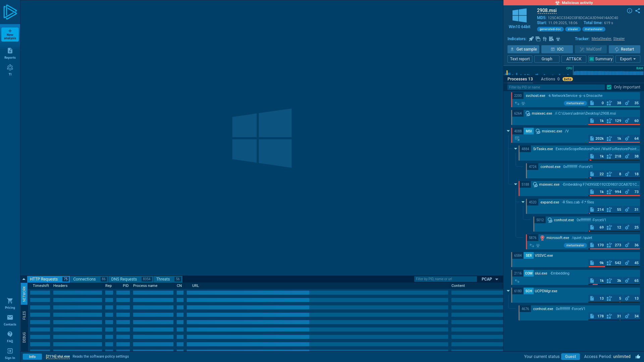Switch to the HTTP Requests tab
Image resolution: width=644 pixels, height=362 pixels.
coord(48,279)
